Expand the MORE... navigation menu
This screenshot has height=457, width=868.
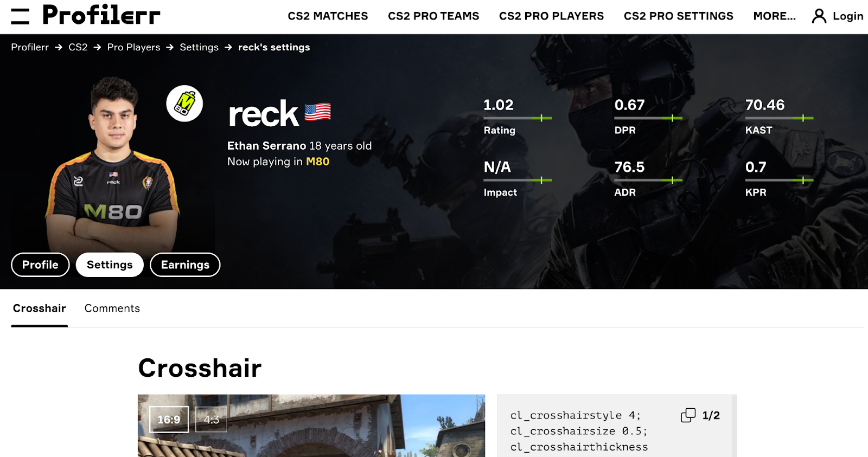point(774,16)
